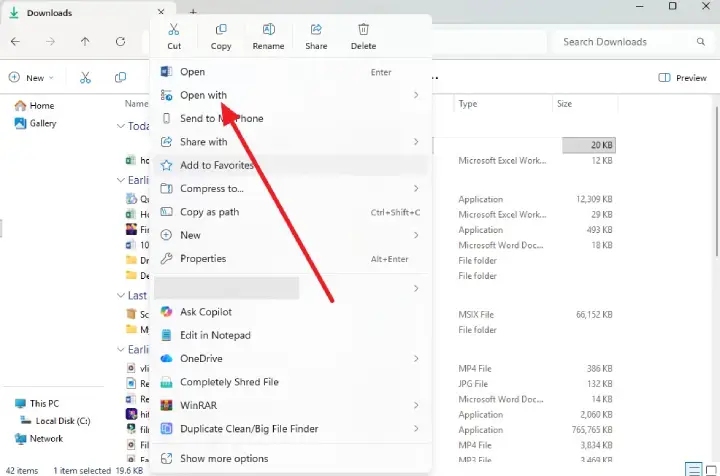Select Network in the sidebar
720x476 pixels.
point(39,439)
